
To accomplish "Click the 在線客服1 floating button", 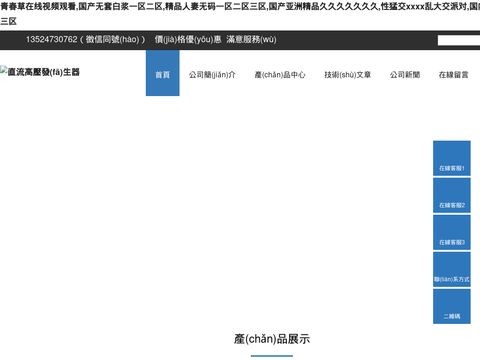I will (x=452, y=158).
